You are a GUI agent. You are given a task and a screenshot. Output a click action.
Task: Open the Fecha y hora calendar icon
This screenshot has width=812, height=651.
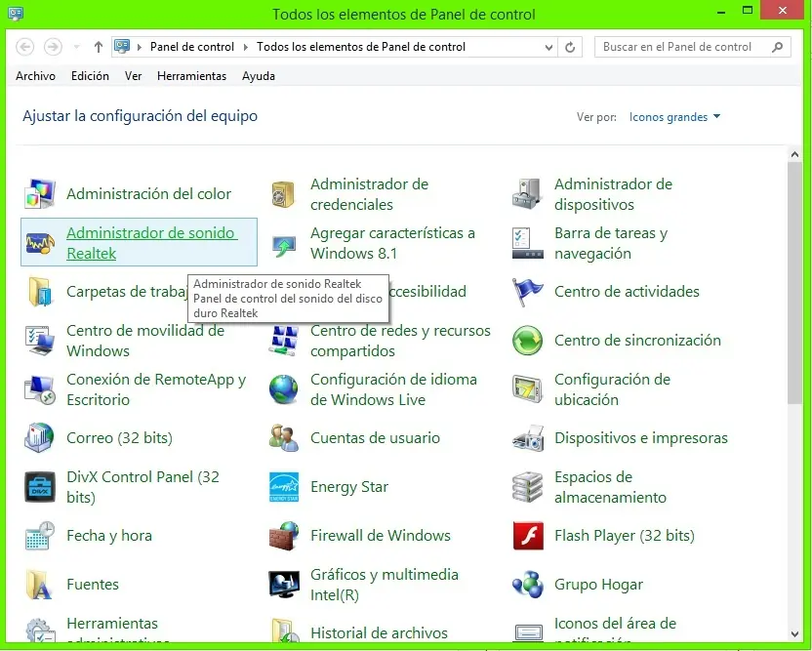pyautogui.click(x=40, y=536)
